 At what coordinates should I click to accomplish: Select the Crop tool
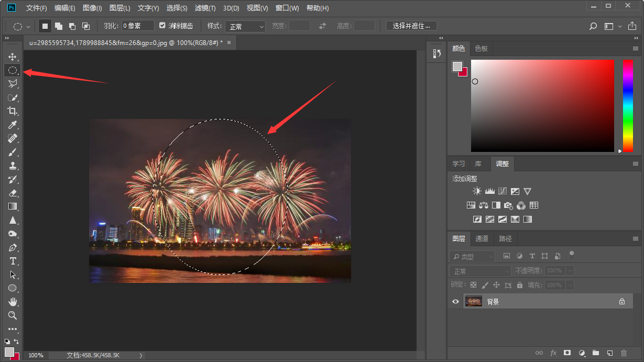[13, 111]
